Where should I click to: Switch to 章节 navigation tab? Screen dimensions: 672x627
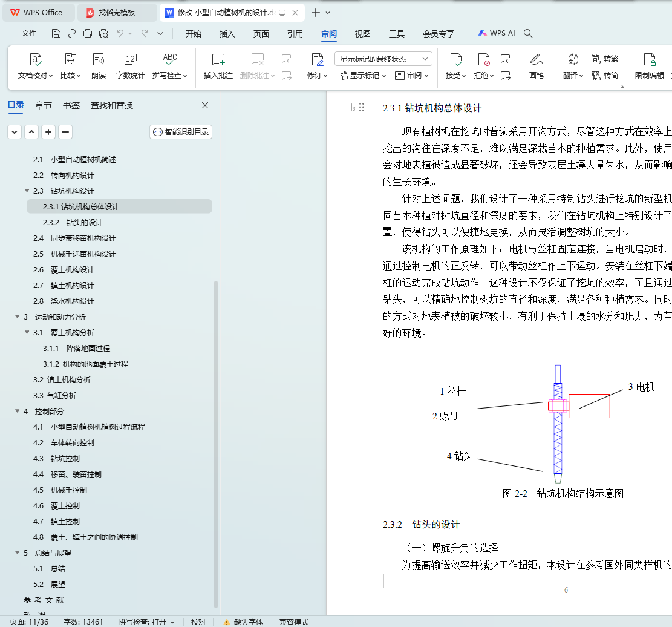pyautogui.click(x=43, y=105)
